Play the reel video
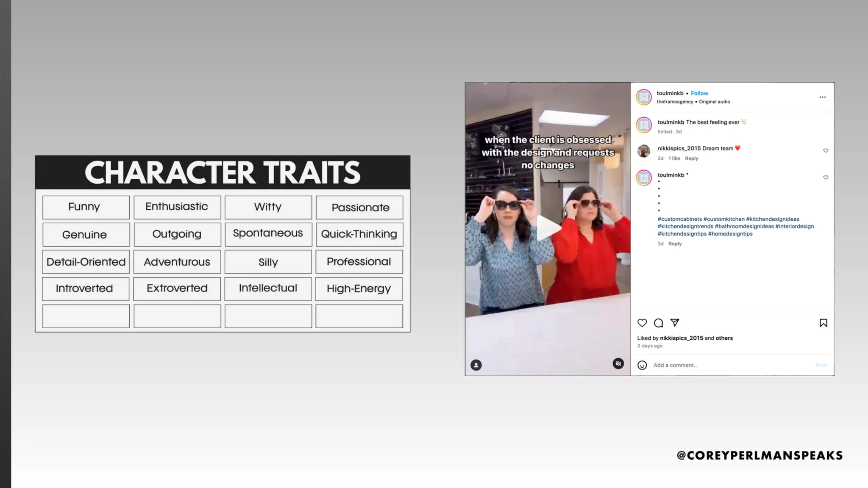 [x=548, y=228]
